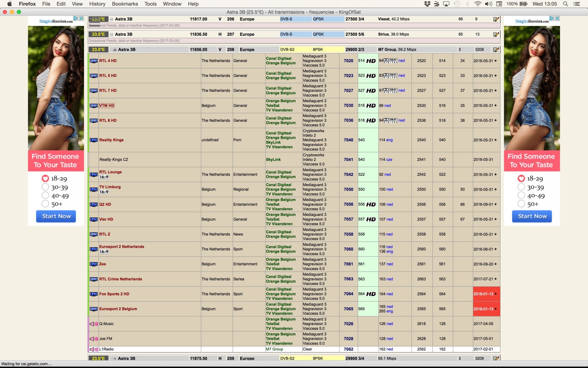Click the ZAP icon beside Eurosport 2 Belgium

(x=94, y=309)
